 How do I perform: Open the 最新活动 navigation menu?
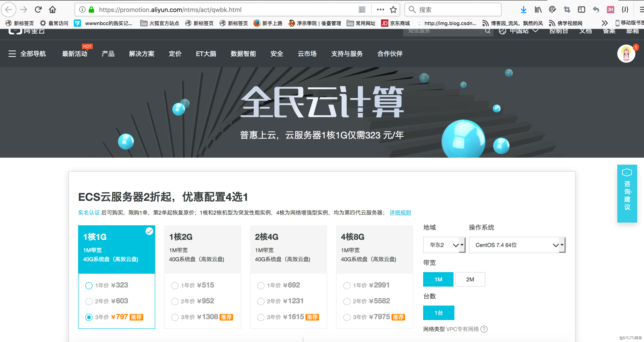(x=75, y=54)
